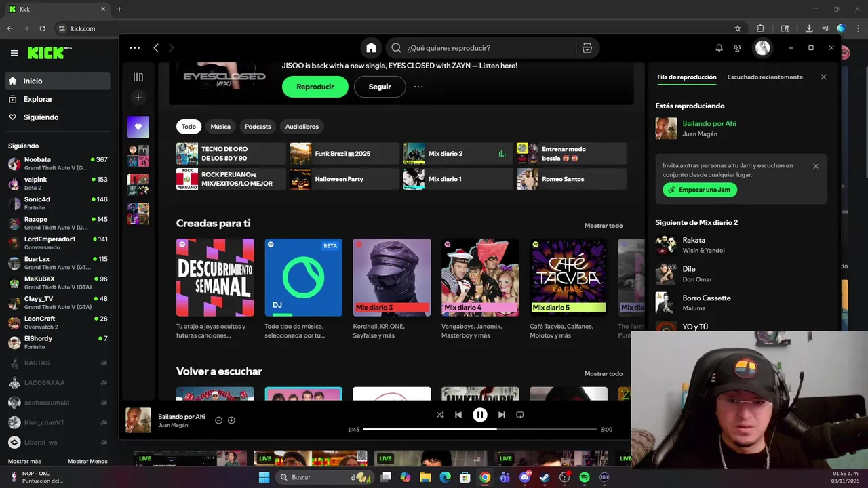Select the Podcasts filter chip

(x=258, y=127)
